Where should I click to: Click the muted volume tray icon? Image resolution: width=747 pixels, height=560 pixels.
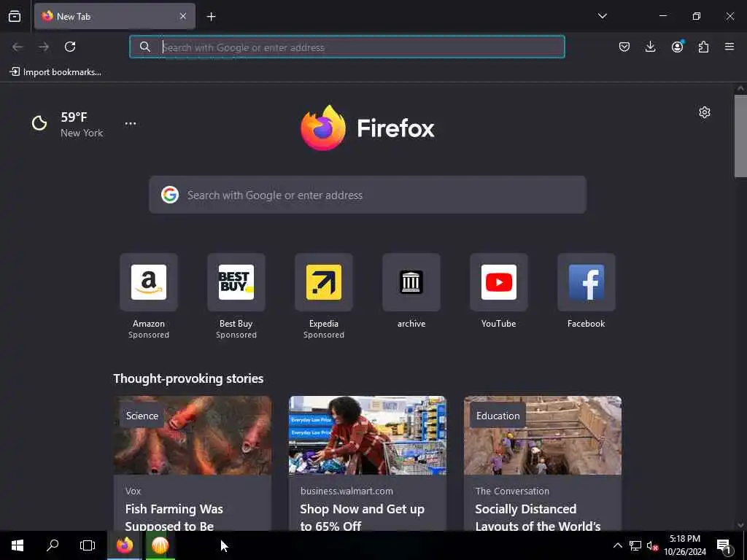click(652, 545)
